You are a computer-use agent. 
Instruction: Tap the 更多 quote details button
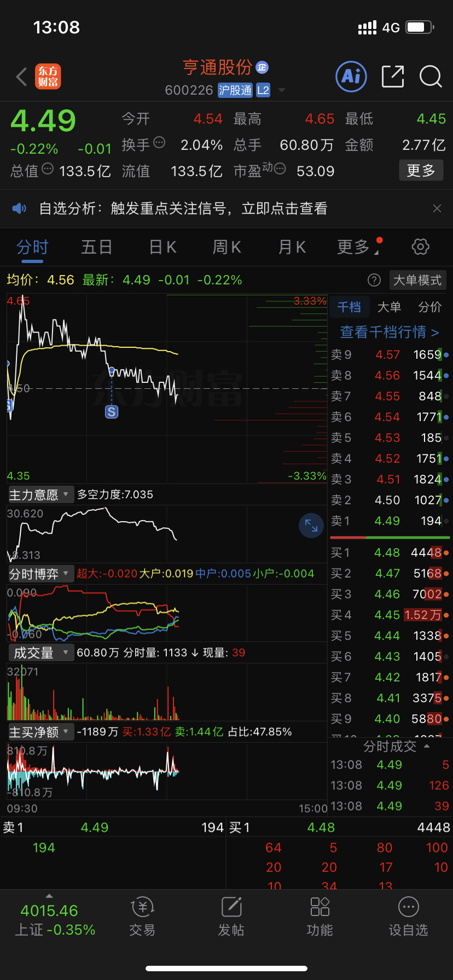pyautogui.click(x=421, y=171)
